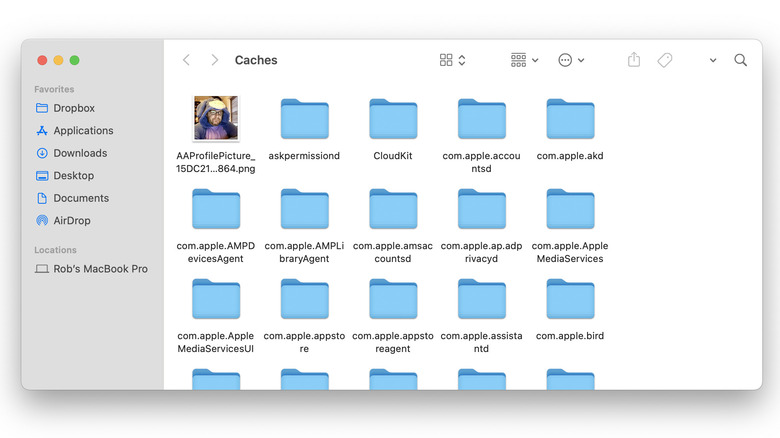Select Dropbox in Favorites sidebar
780x438 pixels.
click(x=73, y=108)
